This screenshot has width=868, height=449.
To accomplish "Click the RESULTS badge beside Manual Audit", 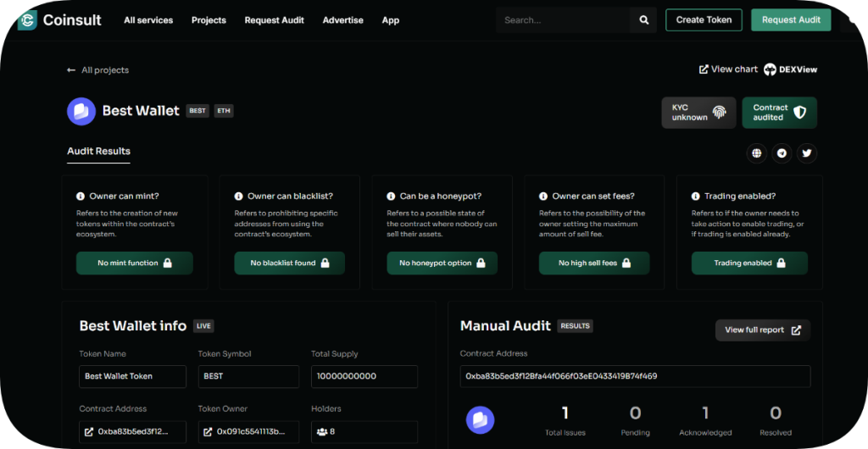I will (x=576, y=326).
